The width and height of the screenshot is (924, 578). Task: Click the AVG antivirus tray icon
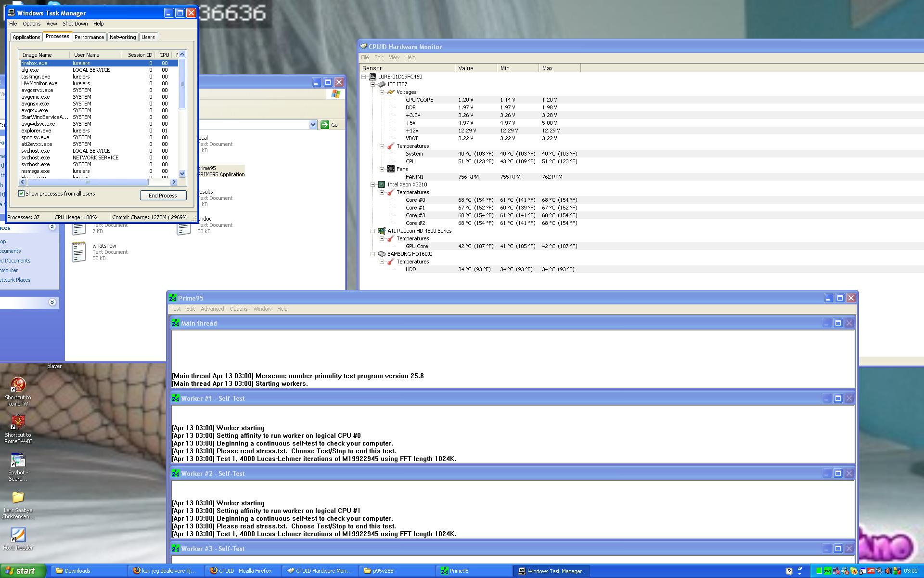tap(897, 571)
